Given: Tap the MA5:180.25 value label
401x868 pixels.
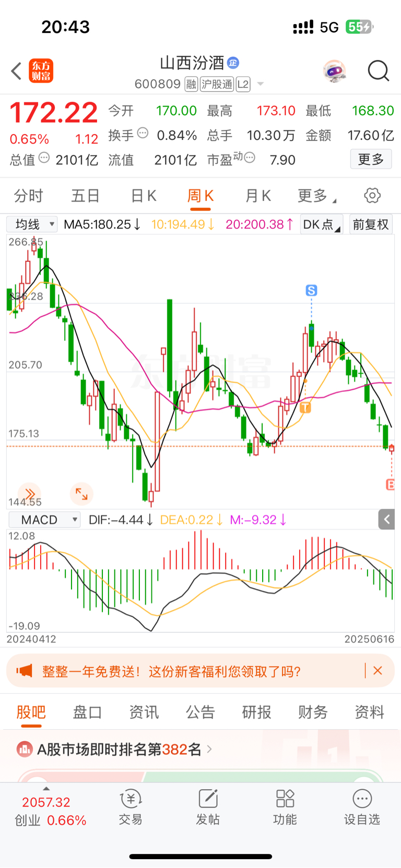Looking at the screenshot, I should tap(102, 224).
